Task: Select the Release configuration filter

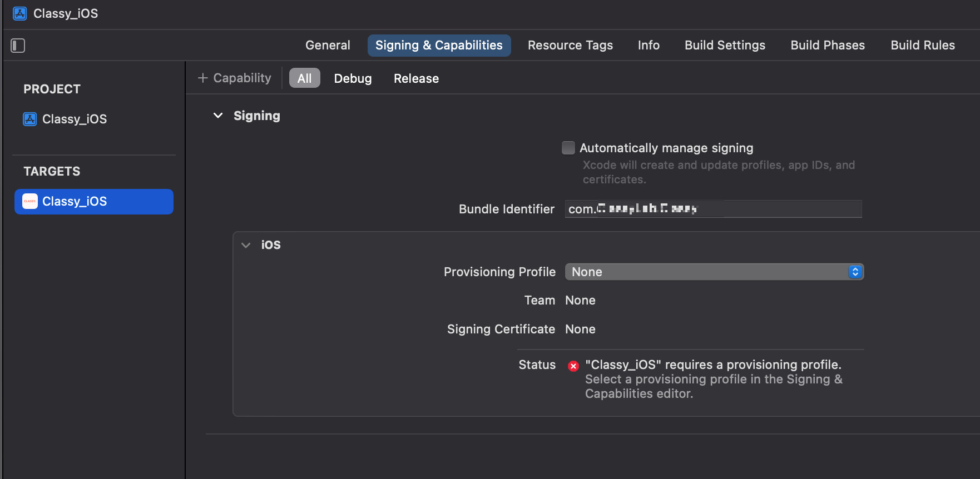Action: point(416,78)
